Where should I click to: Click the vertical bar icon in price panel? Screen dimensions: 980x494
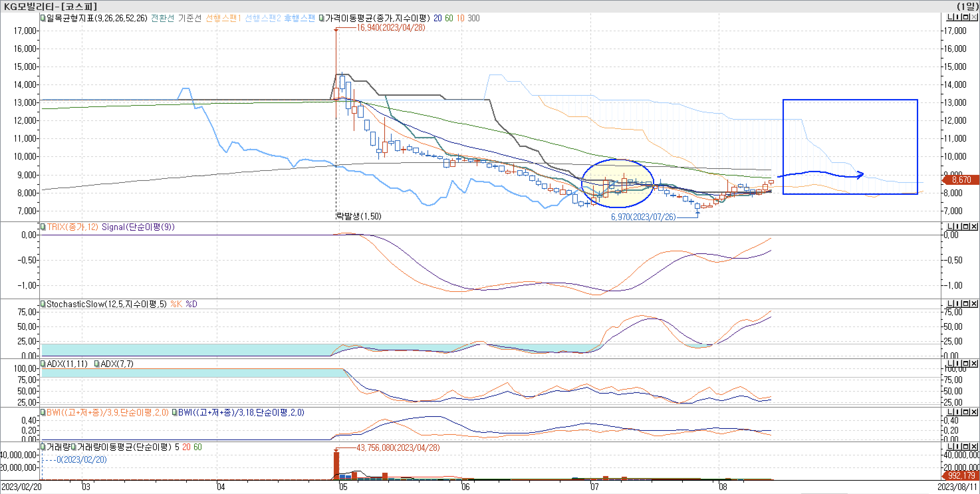click(x=957, y=17)
